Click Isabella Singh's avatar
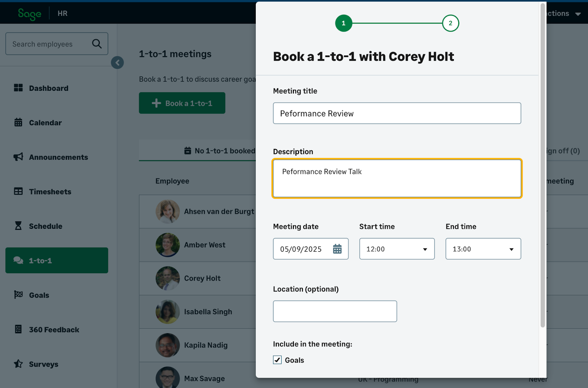 point(168,312)
